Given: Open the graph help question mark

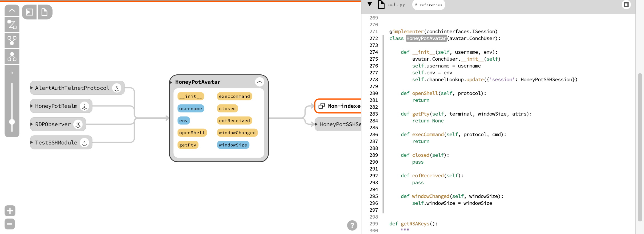Looking at the screenshot, I should [352, 225].
